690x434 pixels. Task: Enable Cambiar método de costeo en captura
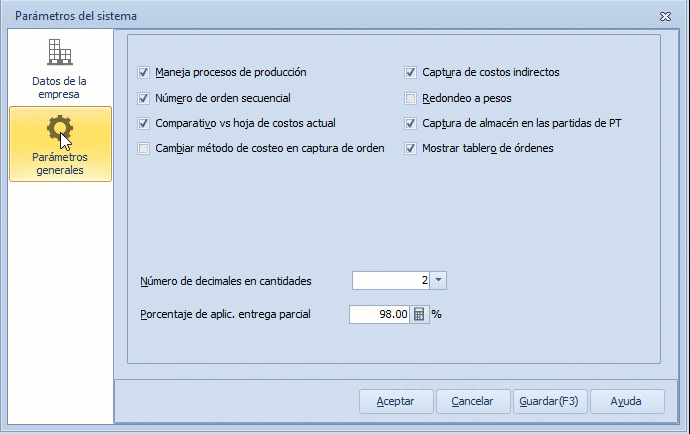pos(144,149)
